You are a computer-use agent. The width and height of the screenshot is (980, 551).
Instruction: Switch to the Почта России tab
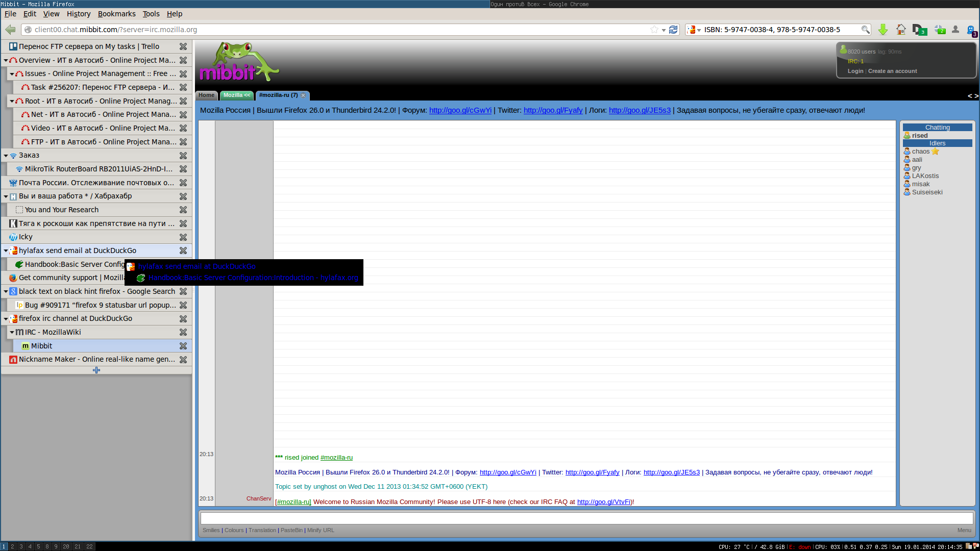click(x=96, y=183)
